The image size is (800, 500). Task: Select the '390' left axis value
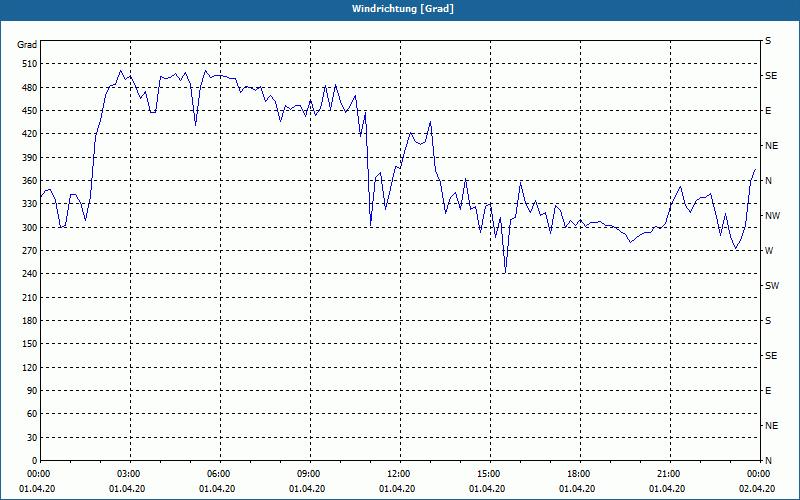tap(30, 157)
